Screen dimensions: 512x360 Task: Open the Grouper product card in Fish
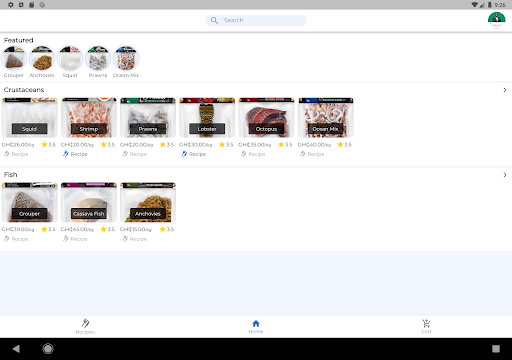pyautogui.click(x=30, y=202)
